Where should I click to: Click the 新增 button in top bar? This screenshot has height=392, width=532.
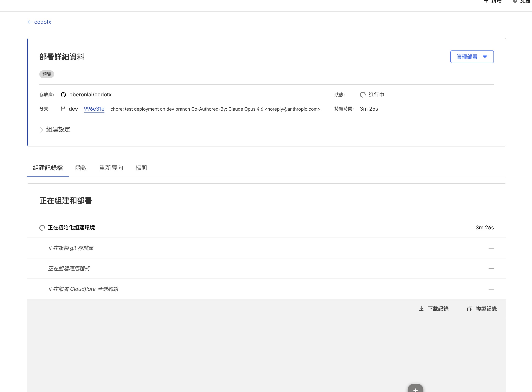(493, 2)
